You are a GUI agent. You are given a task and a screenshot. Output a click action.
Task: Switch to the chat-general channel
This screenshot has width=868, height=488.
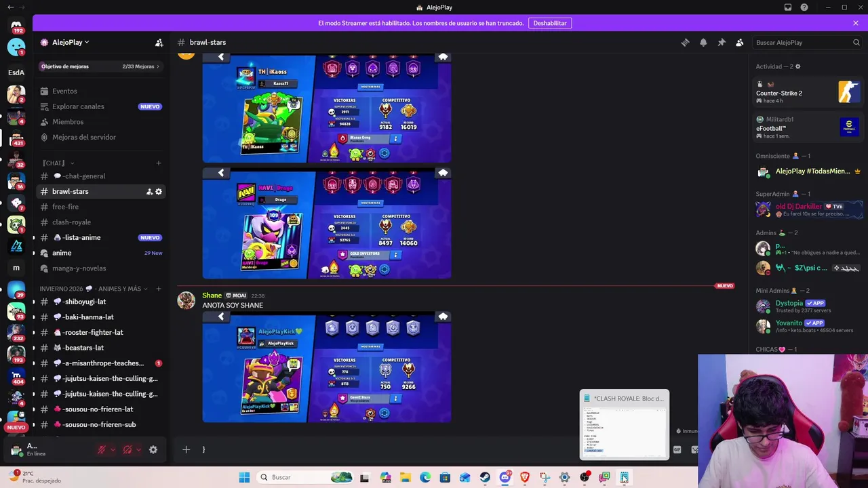pyautogui.click(x=100, y=176)
